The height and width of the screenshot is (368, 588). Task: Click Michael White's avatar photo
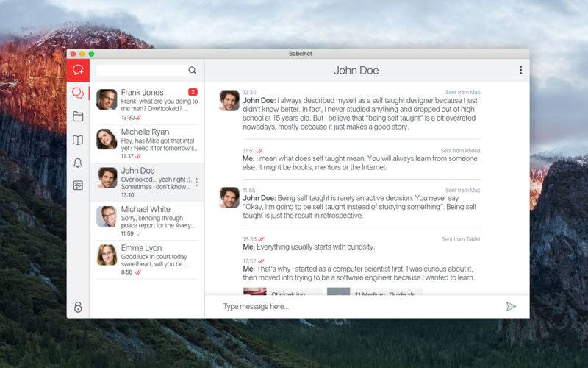coord(107,216)
